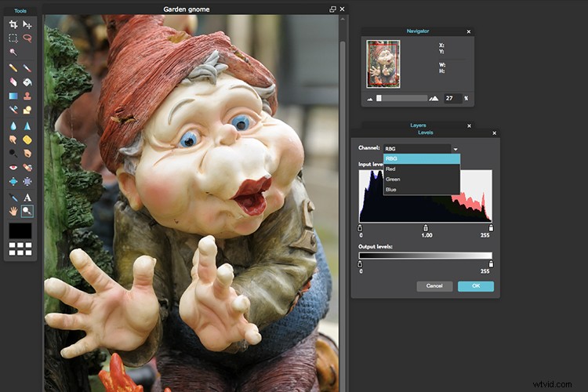Close the Levels dialog
This screenshot has height=392, width=588.
tap(494, 133)
